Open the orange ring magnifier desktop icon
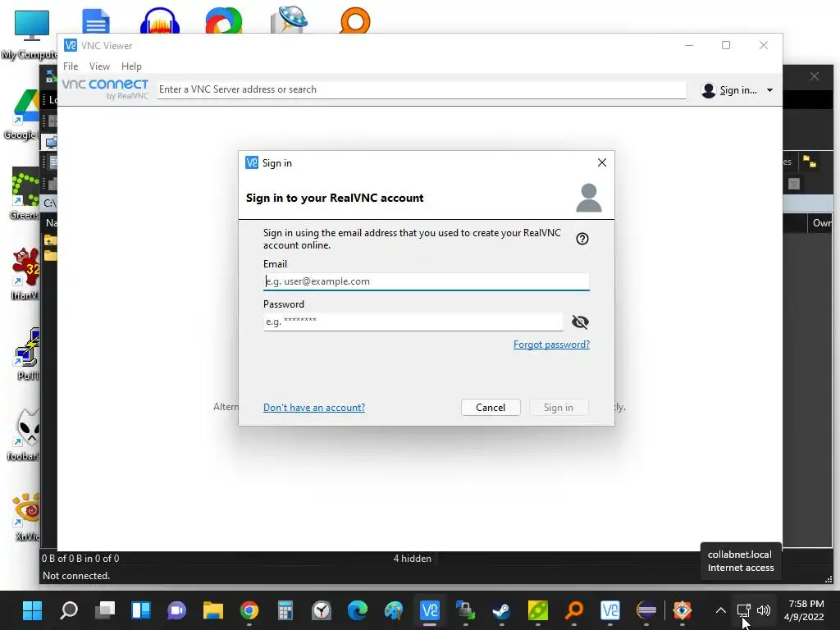 click(354, 21)
